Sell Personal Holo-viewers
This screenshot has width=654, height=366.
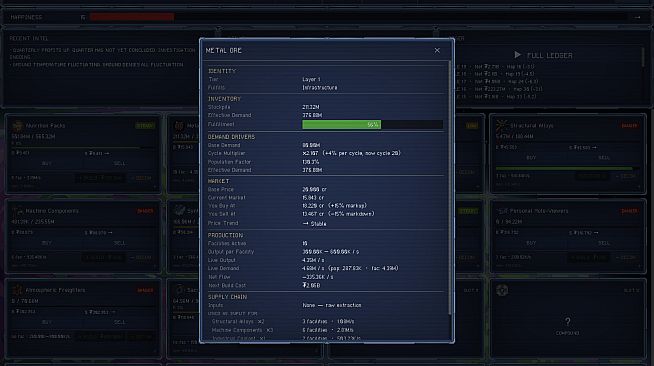point(604,243)
